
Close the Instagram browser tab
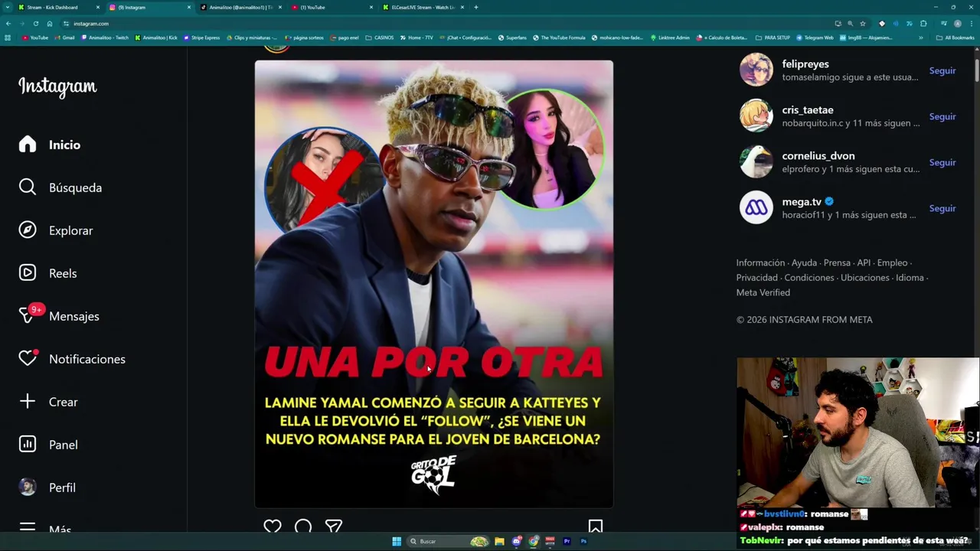point(188,7)
